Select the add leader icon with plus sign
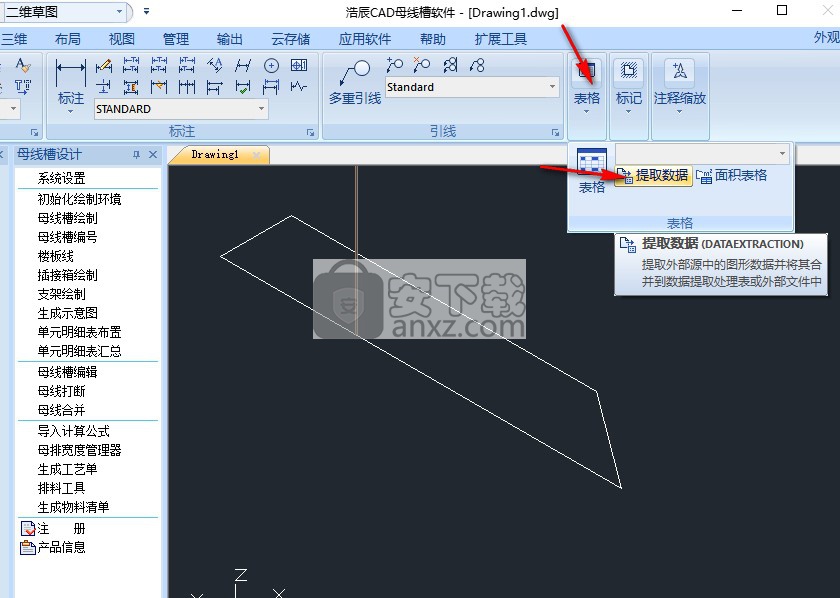 pos(394,65)
